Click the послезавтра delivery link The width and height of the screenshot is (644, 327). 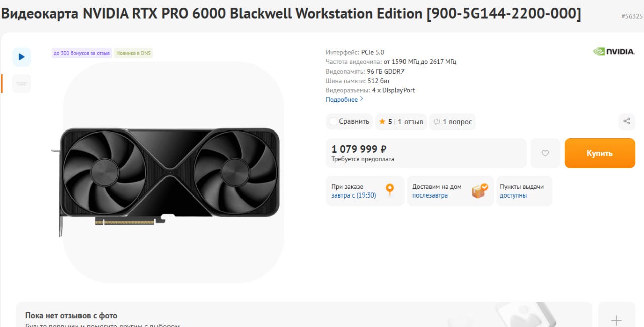[x=430, y=195]
